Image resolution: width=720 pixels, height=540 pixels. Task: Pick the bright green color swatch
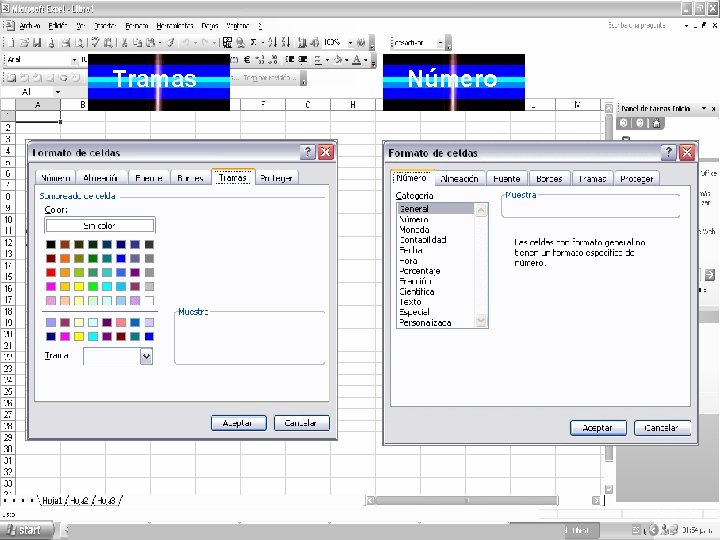point(93,287)
